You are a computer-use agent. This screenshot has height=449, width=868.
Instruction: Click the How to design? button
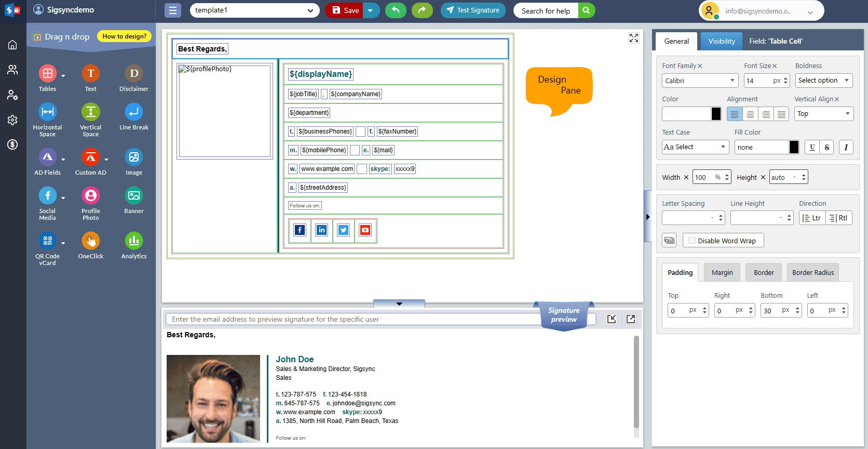tap(124, 36)
